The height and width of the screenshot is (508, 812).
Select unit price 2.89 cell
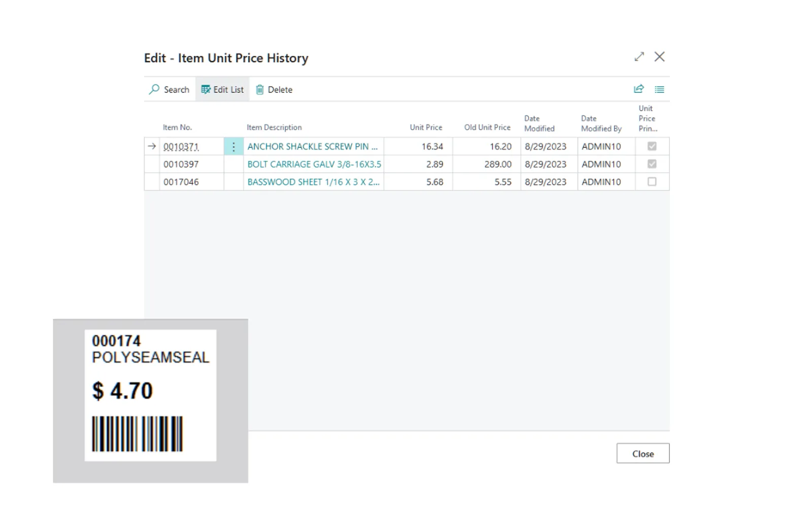tap(418, 164)
